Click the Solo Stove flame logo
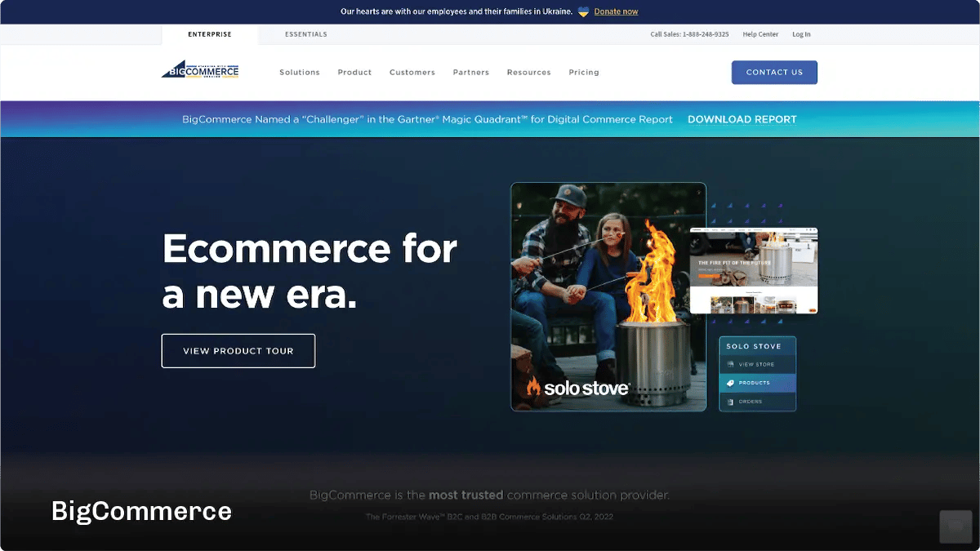This screenshot has width=980, height=551. point(533,387)
